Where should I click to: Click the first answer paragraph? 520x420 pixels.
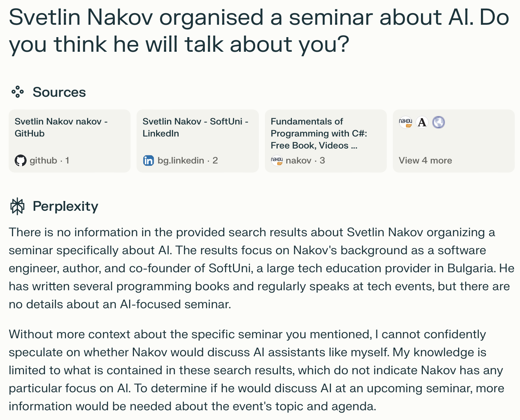coord(261,268)
